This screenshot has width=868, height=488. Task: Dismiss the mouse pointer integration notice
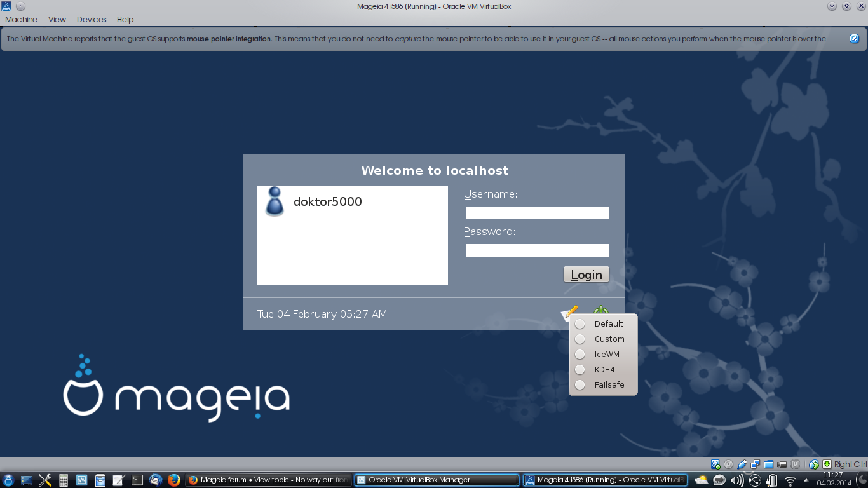point(855,39)
